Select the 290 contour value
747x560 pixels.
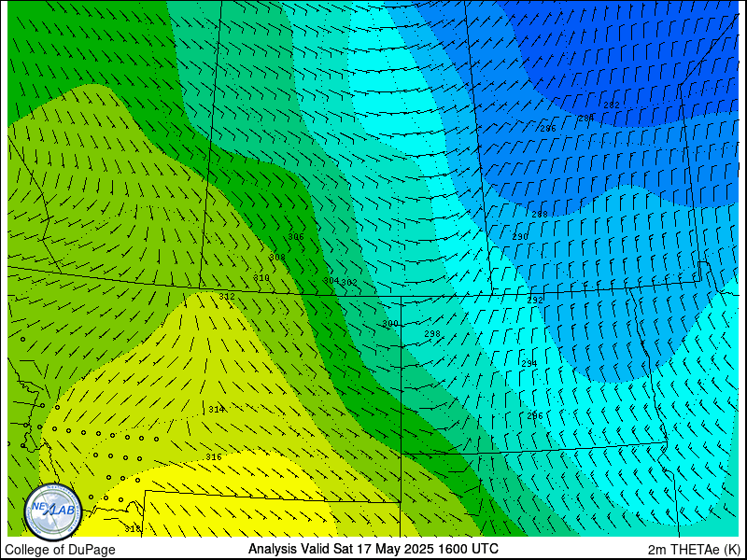pos(520,237)
